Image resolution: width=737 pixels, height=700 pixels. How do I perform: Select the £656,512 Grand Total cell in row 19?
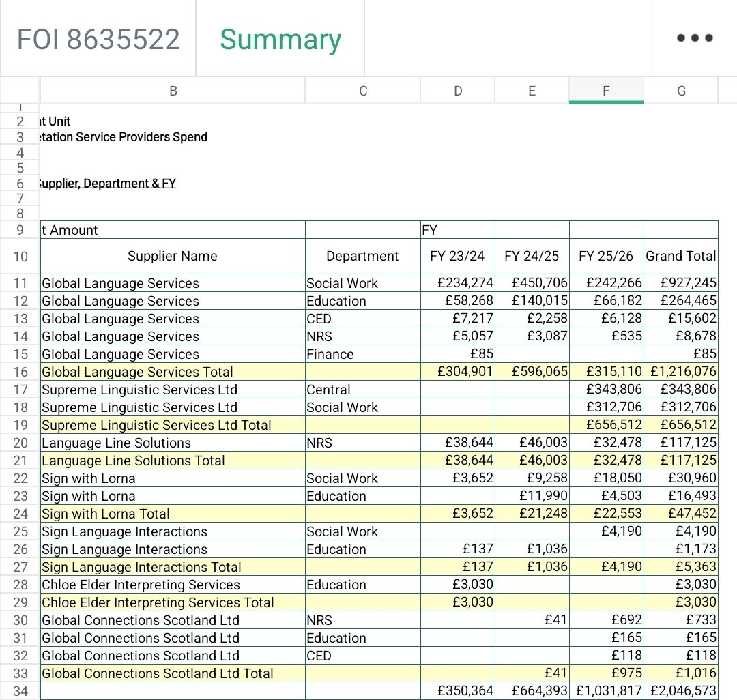681,425
